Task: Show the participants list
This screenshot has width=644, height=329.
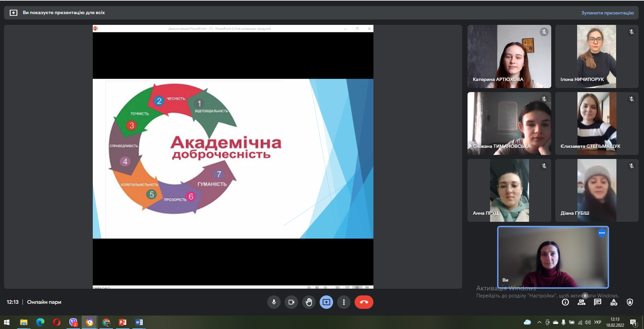Action: pos(581,302)
